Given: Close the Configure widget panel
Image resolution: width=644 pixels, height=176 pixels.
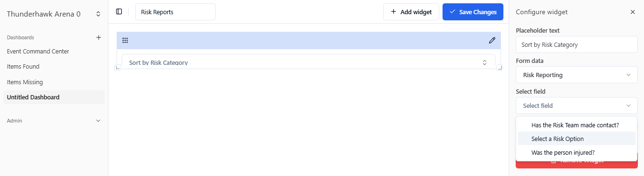Looking at the screenshot, I should (633, 12).
